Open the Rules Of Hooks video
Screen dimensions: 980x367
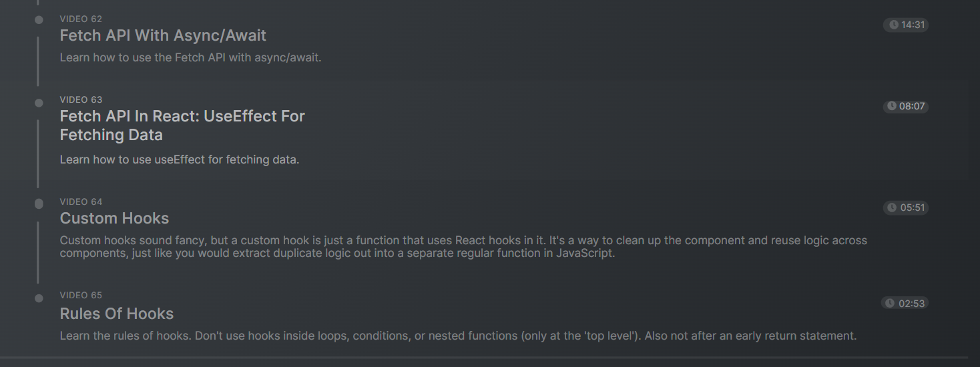(x=117, y=314)
